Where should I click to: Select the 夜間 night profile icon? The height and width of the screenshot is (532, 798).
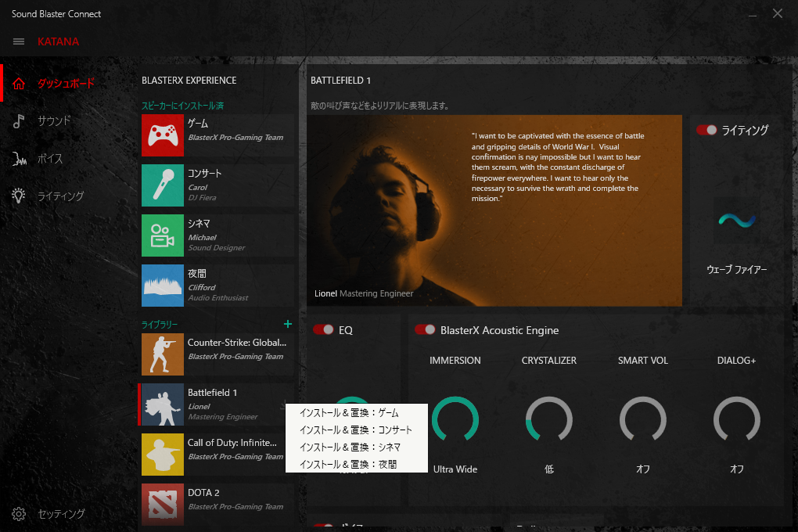tap(163, 286)
